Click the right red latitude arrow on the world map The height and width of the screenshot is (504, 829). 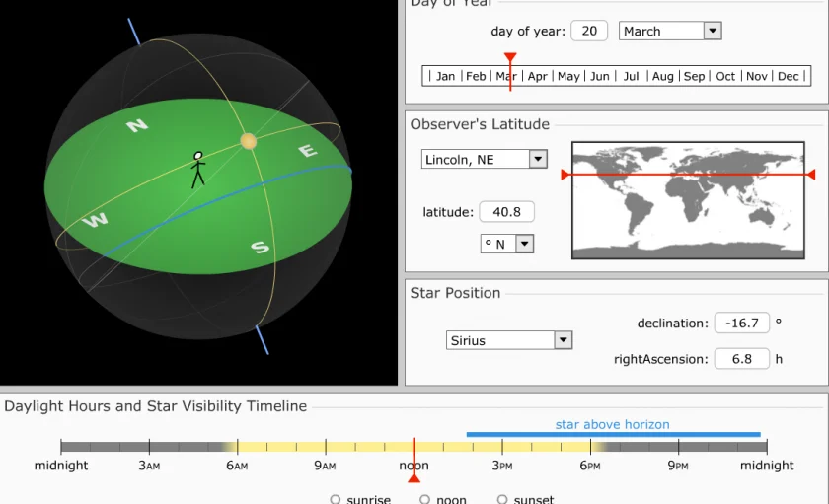(x=810, y=175)
